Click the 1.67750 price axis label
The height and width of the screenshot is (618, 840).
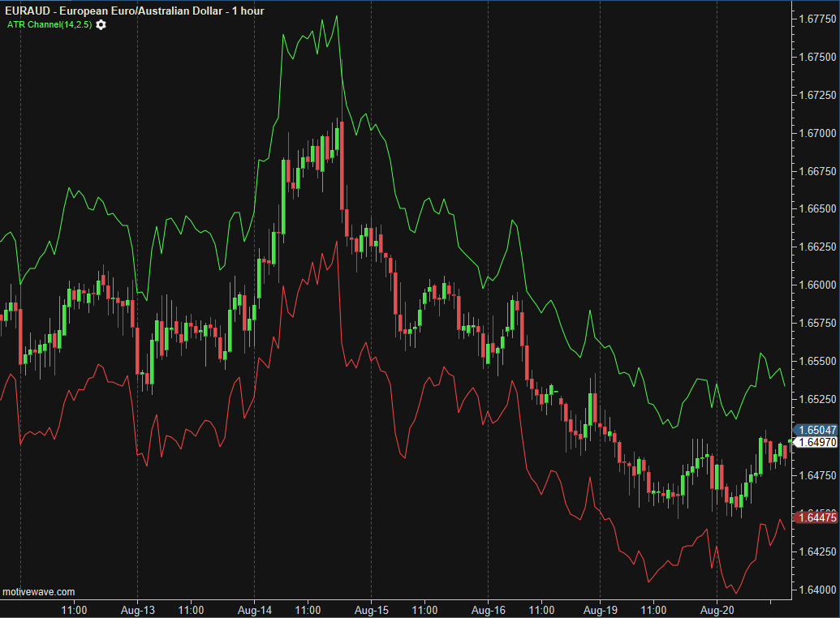tap(817, 18)
